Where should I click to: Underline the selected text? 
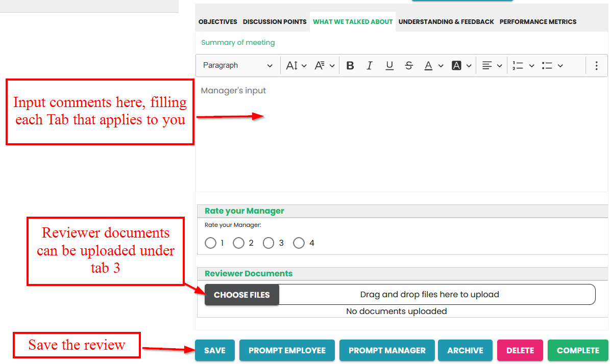389,66
